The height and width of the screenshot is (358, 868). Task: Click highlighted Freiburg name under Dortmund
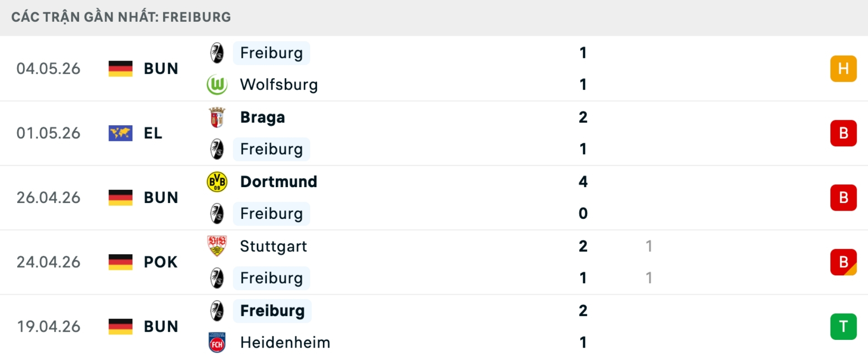[x=271, y=214]
